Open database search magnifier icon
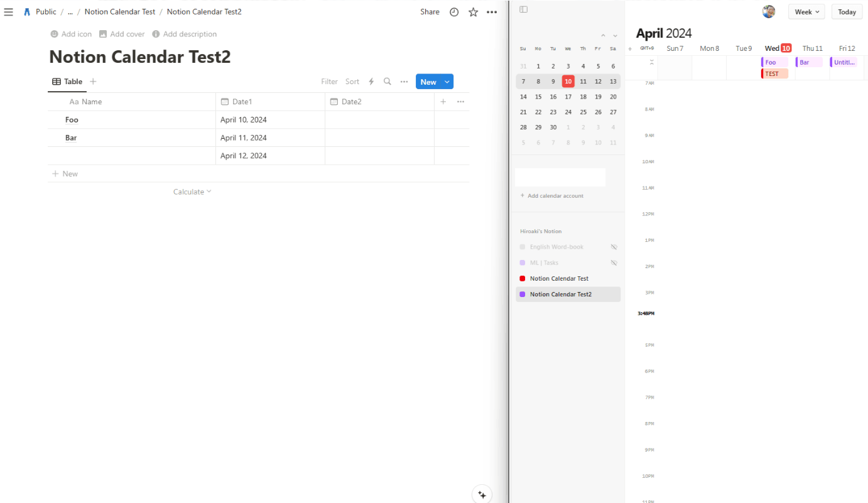This screenshot has width=868, height=503. pyautogui.click(x=388, y=82)
